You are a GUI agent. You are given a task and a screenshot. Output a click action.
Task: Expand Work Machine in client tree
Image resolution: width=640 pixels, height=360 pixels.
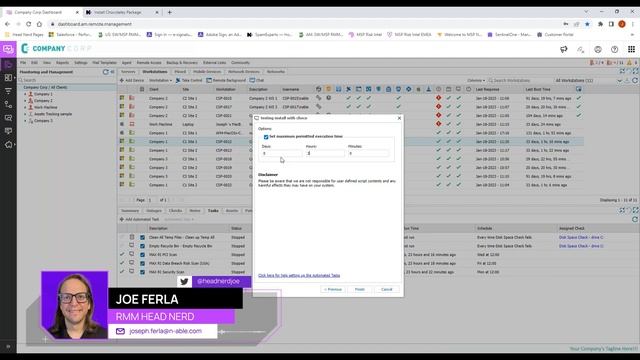pos(25,107)
